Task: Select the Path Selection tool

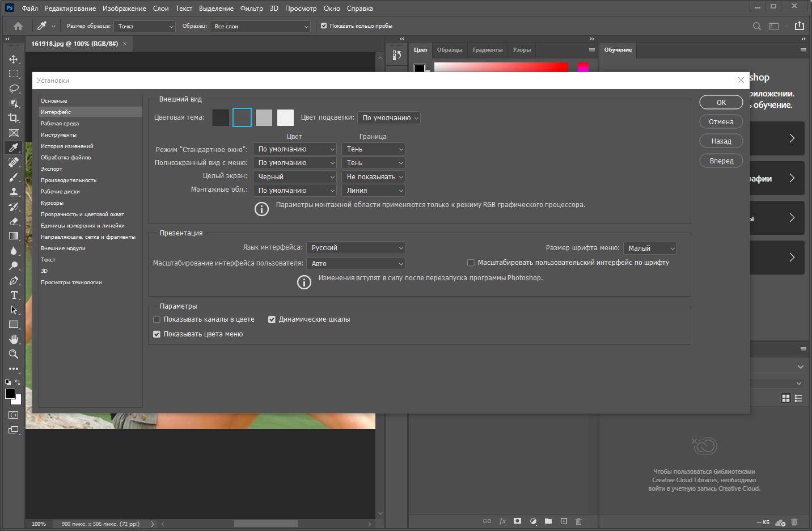Action: 14,310
